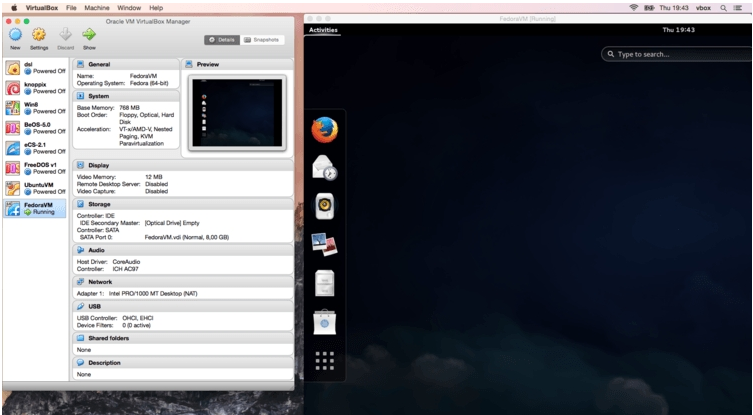The height and width of the screenshot is (415, 753).
Task: Click the Preview section icon
Action: (x=189, y=64)
